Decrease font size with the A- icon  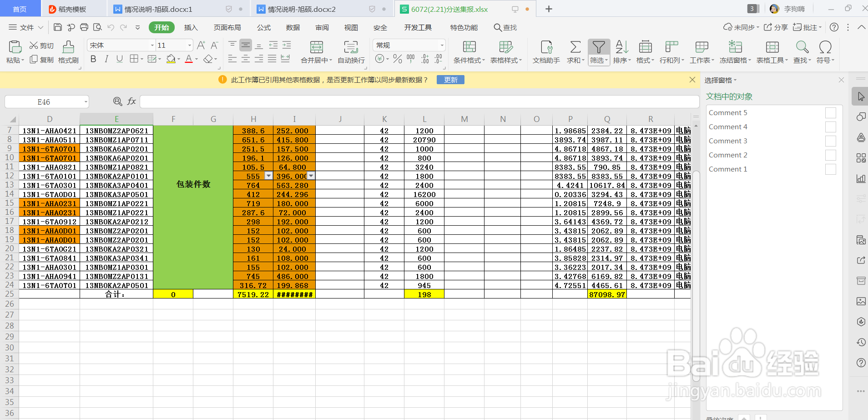tap(214, 45)
